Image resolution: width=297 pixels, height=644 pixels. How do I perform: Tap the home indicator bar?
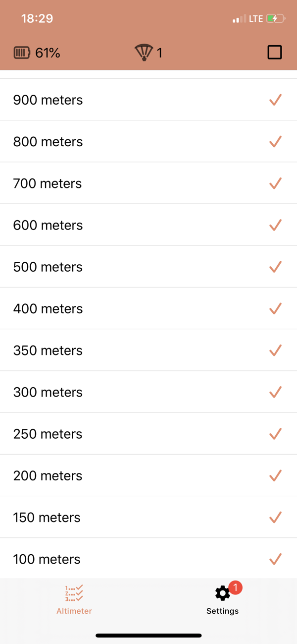[148, 635]
